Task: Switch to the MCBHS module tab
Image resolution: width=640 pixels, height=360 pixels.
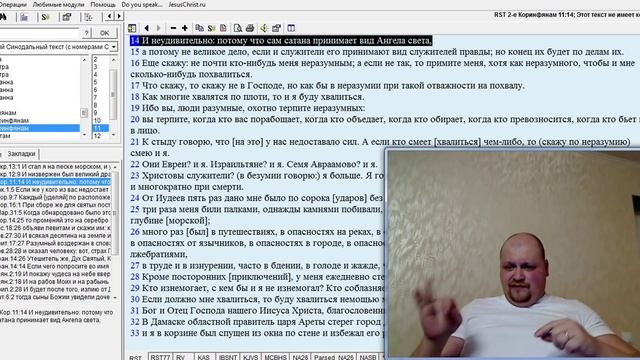Action: point(275,357)
